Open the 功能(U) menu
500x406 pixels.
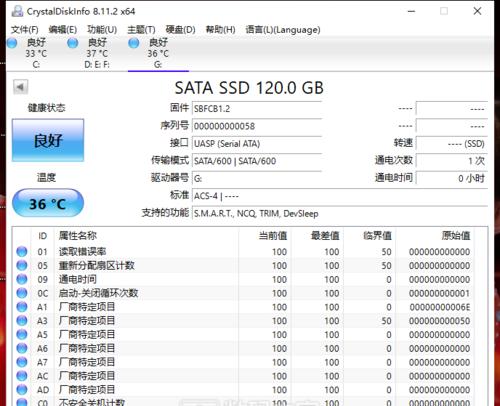pos(102,30)
